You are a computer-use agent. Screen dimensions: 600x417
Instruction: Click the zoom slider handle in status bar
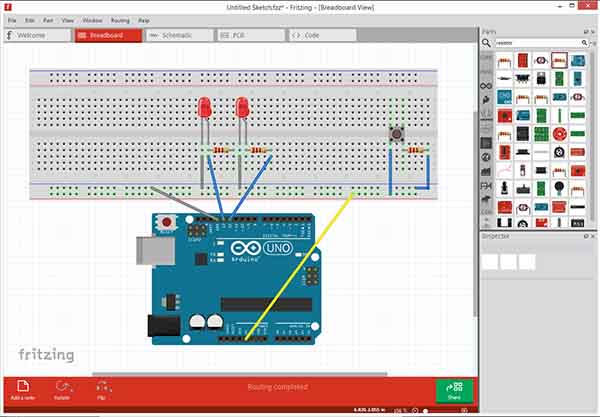coord(425,410)
